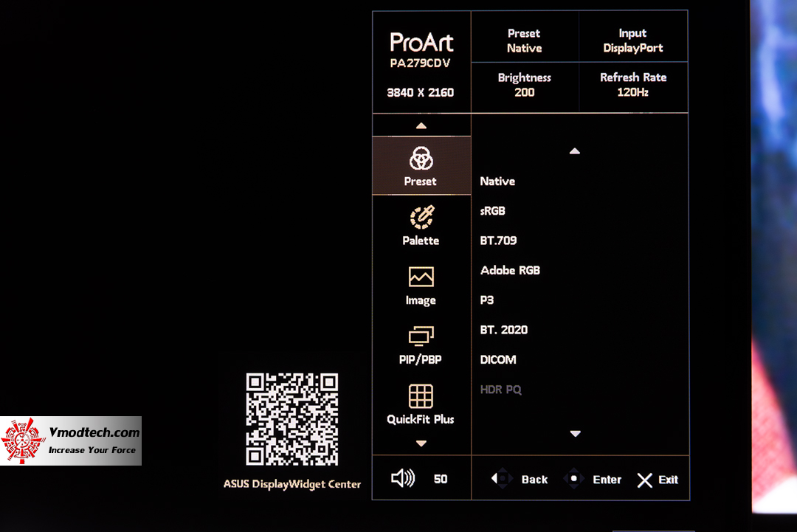Choose the Native preset
The image size is (797, 532).
tap(497, 182)
